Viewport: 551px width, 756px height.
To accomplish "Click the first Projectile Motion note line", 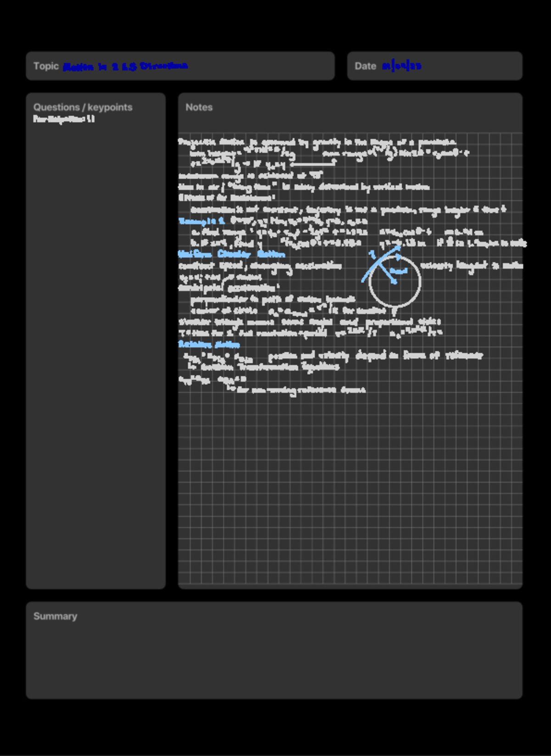I will [317, 142].
